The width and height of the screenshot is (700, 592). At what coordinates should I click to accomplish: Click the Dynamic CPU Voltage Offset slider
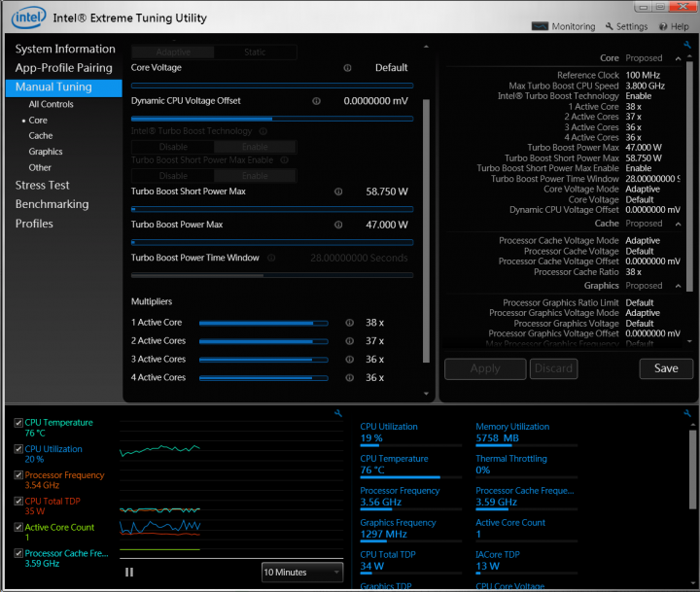click(x=272, y=119)
